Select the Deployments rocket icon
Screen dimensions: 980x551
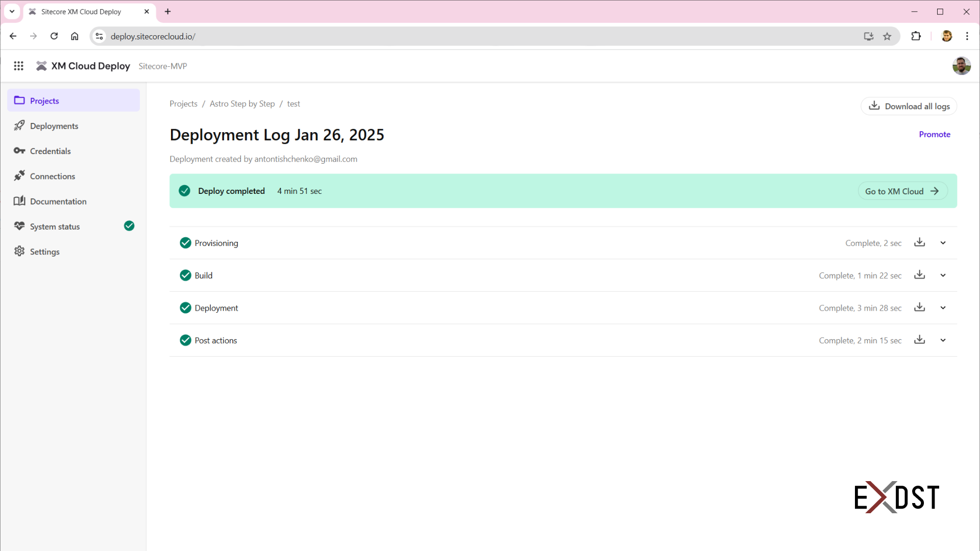click(x=19, y=126)
